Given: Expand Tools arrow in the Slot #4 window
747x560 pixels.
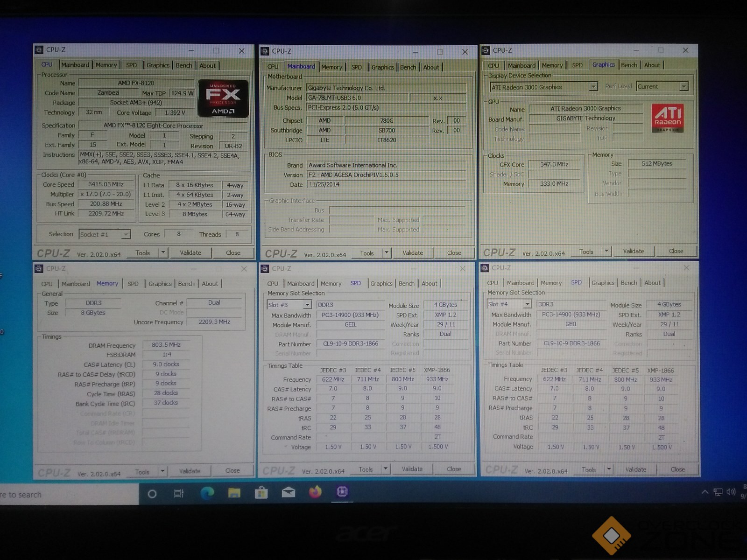Looking at the screenshot, I should (x=609, y=469).
